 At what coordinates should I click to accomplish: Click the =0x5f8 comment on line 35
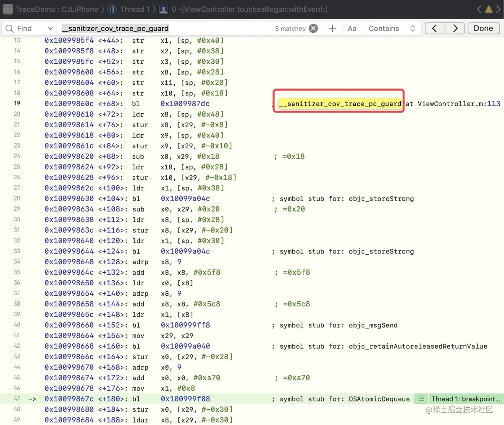point(292,272)
